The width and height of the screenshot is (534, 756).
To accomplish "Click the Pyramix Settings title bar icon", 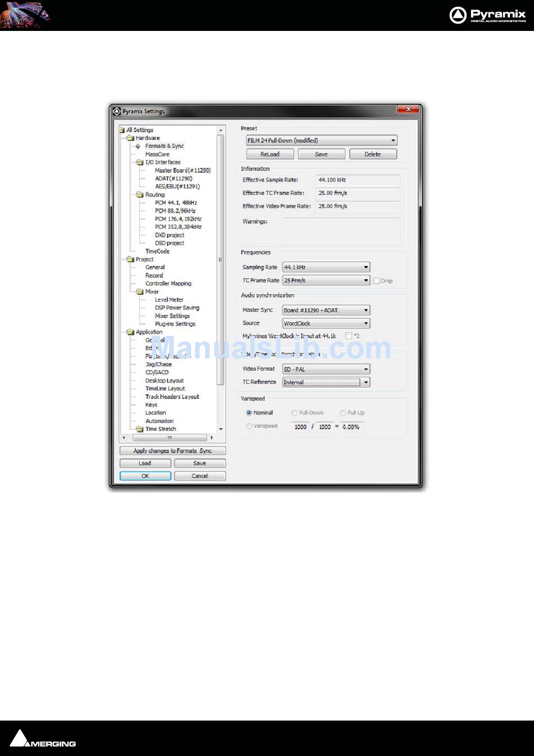I will 117,111.
